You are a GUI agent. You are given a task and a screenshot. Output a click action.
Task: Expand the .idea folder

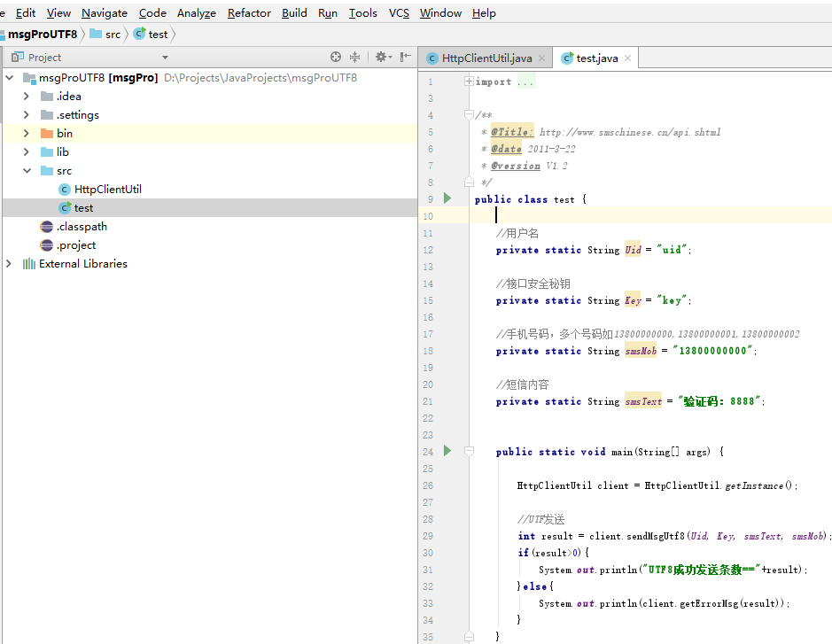tap(26, 96)
